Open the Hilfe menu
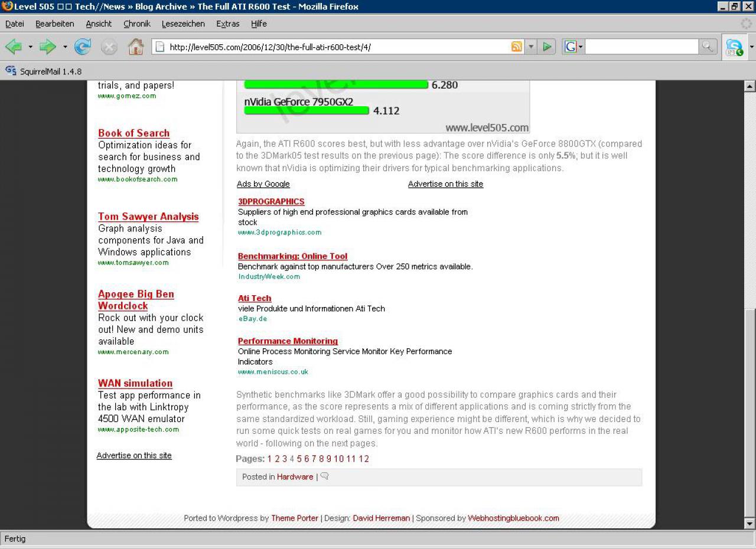756x549 pixels. [259, 24]
